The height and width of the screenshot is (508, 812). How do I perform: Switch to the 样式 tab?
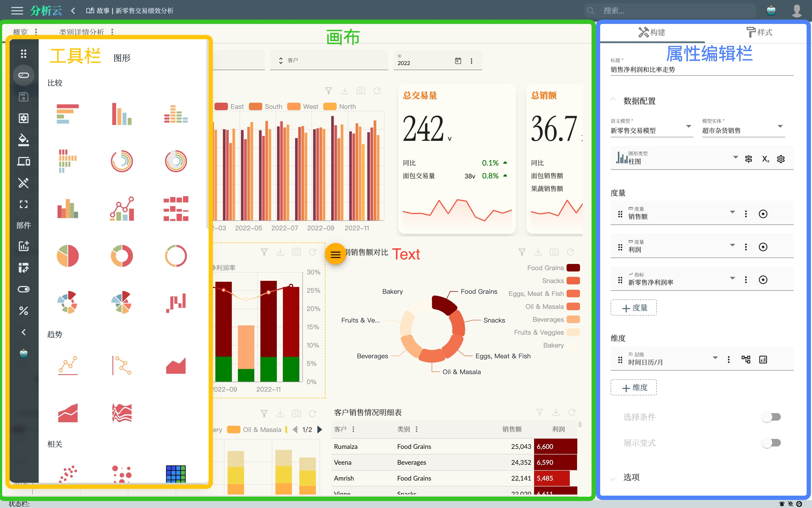759,32
